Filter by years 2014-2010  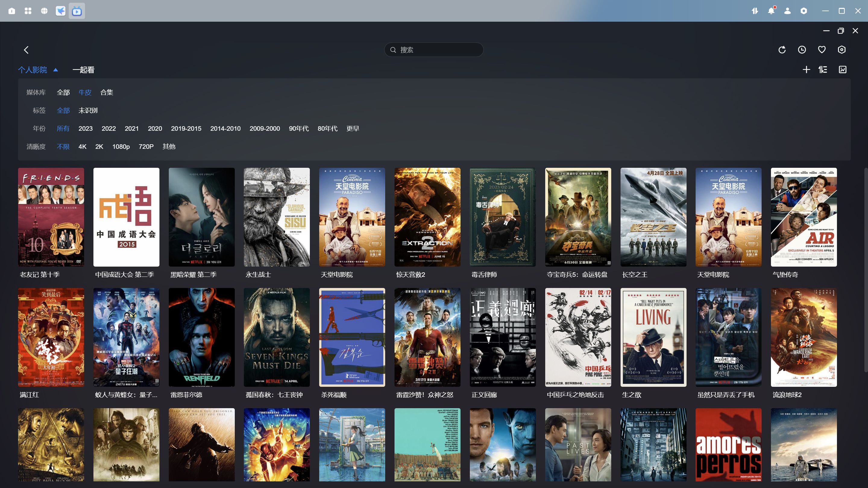pyautogui.click(x=225, y=129)
